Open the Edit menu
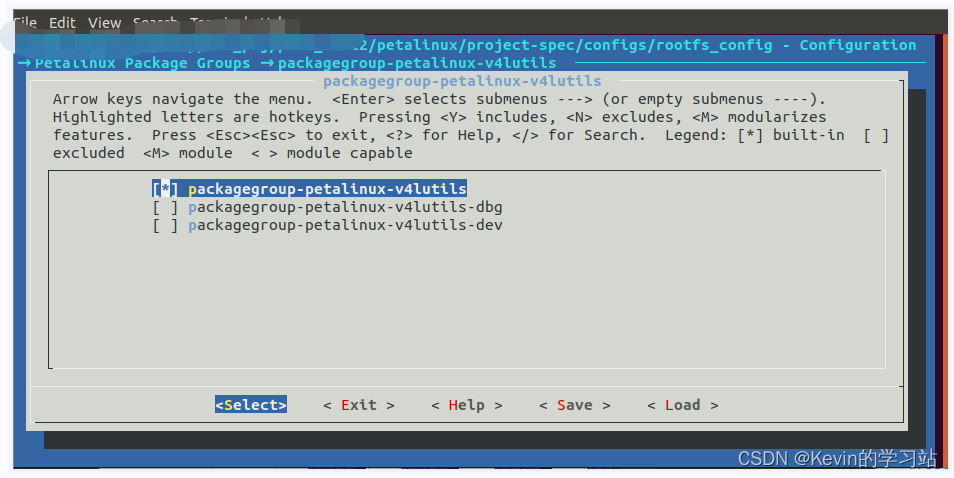The height and width of the screenshot is (478, 954). coord(62,23)
